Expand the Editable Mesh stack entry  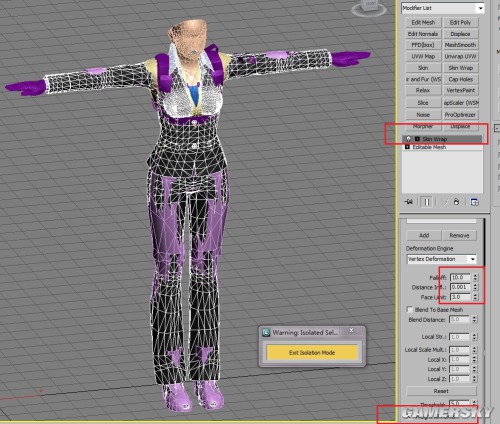point(407,147)
